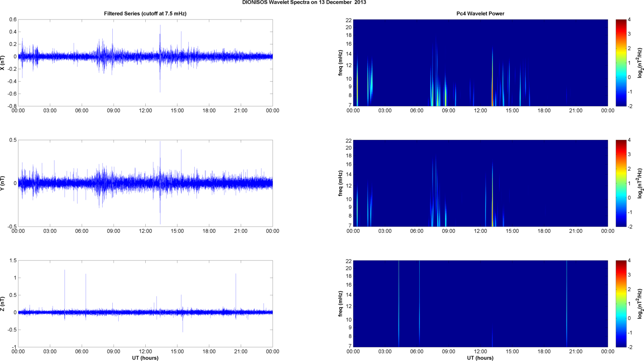The height and width of the screenshot is (361, 644).
Task: Click the log2 unit label of bottom colorbar
Action: (x=640, y=304)
